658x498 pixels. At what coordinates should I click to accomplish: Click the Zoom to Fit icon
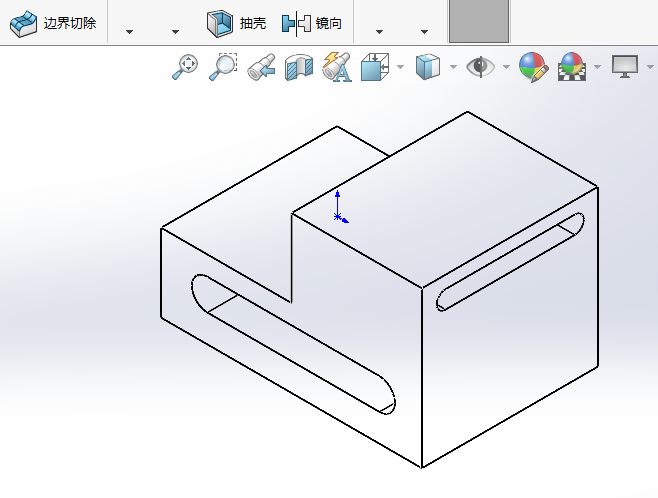click(185, 67)
